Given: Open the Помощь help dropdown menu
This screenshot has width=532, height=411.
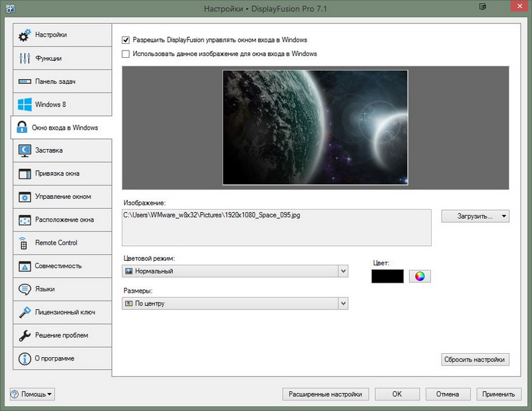Looking at the screenshot, I should click(x=32, y=394).
